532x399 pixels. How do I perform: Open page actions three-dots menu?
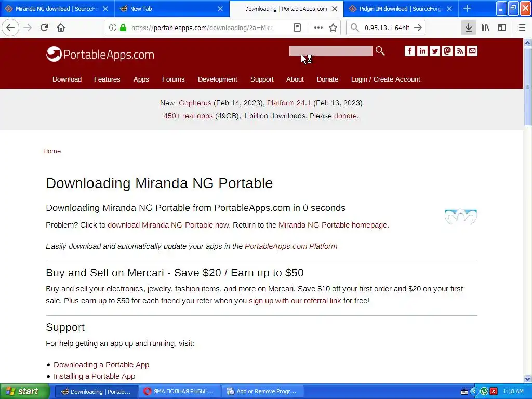click(318, 28)
